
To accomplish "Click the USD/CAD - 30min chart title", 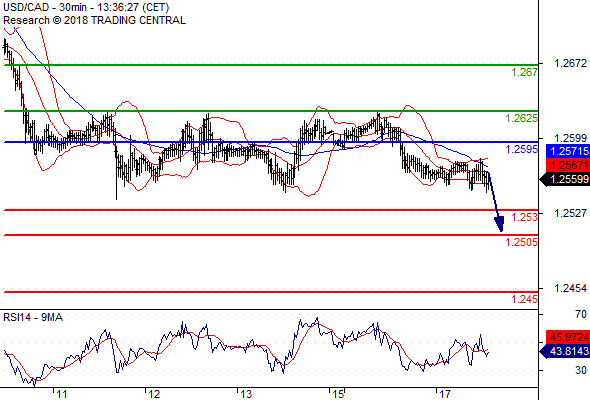I will tap(86, 7).
